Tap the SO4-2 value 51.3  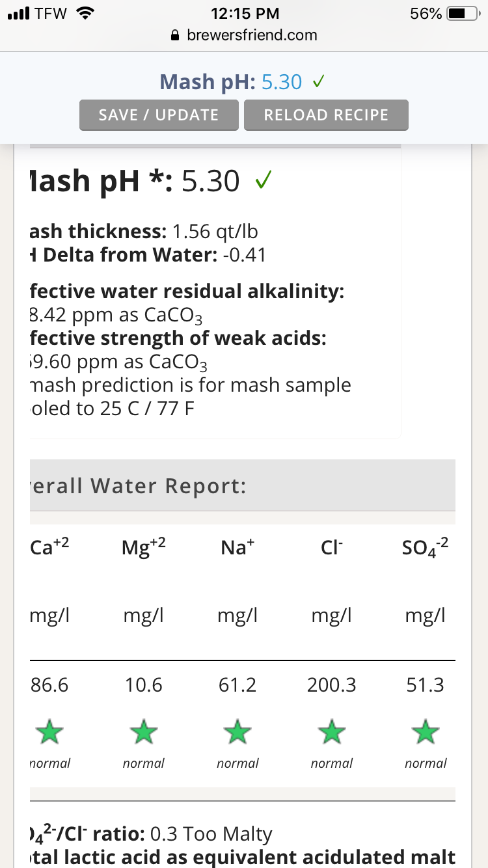click(426, 685)
